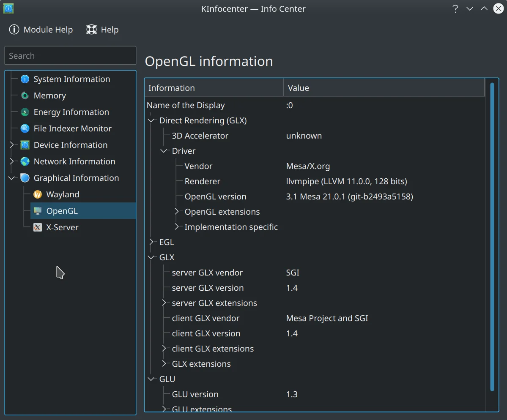Click the System Information icon in sidebar
This screenshot has width=507, height=420.
[x=25, y=79]
